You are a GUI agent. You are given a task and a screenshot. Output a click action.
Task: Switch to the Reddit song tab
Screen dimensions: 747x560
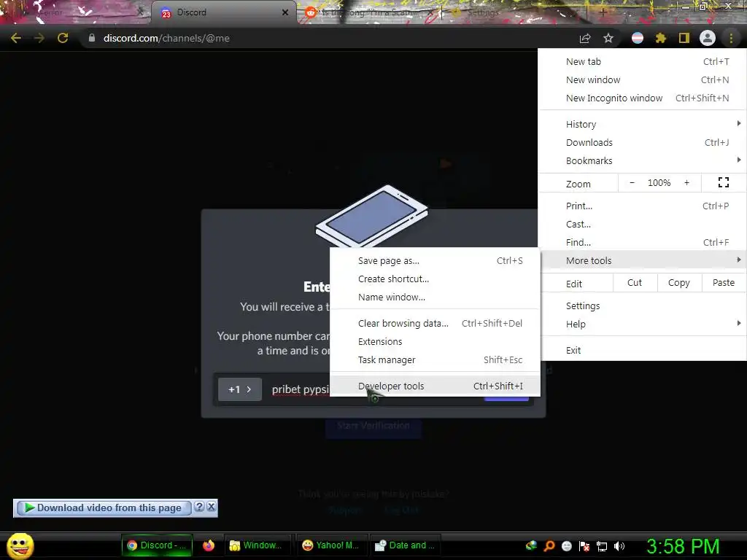[369, 13]
